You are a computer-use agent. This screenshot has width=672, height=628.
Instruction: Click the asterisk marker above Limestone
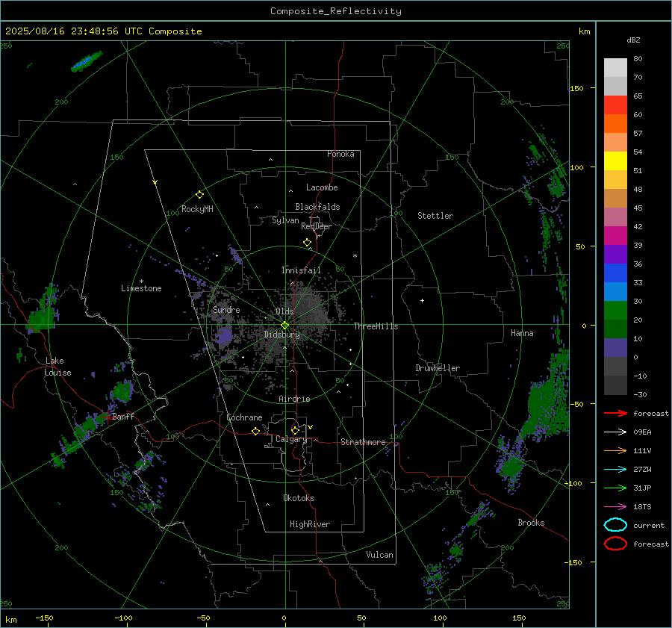(141, 282)
